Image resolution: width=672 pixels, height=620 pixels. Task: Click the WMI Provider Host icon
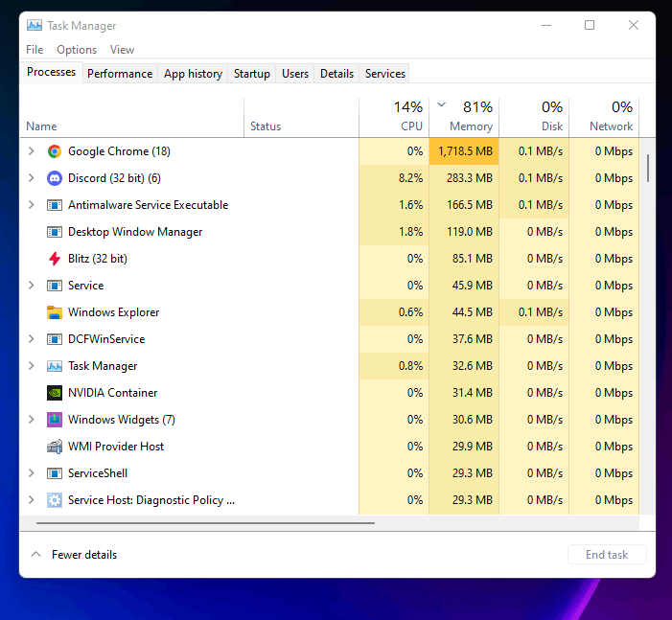pyautogui.click(x=55, y=447)
